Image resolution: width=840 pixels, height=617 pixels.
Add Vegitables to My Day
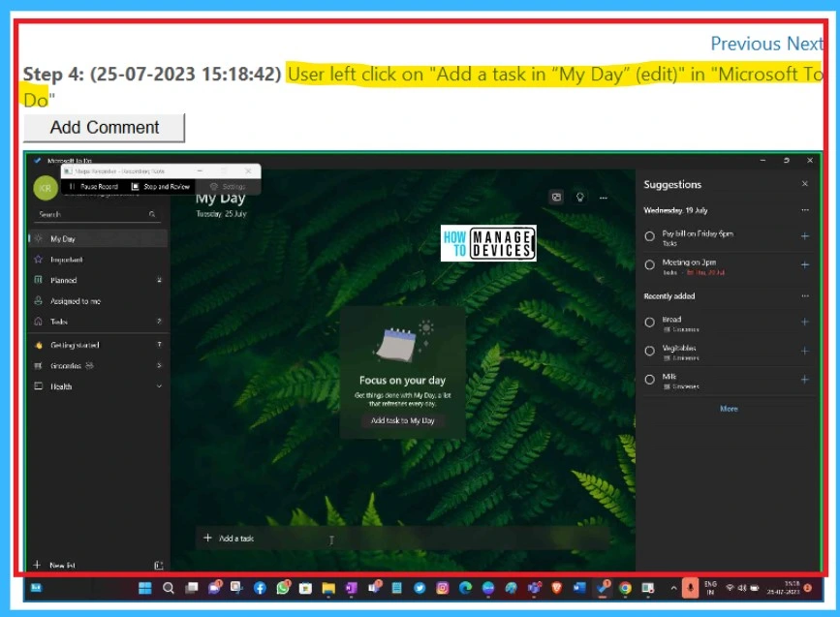pos(805,351)
